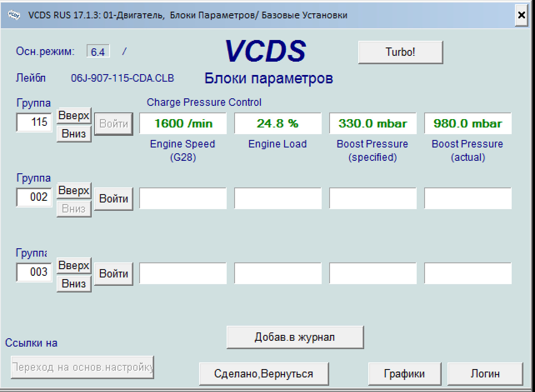Load group 002 with its Войти button
535x392 pixels.
114,199
